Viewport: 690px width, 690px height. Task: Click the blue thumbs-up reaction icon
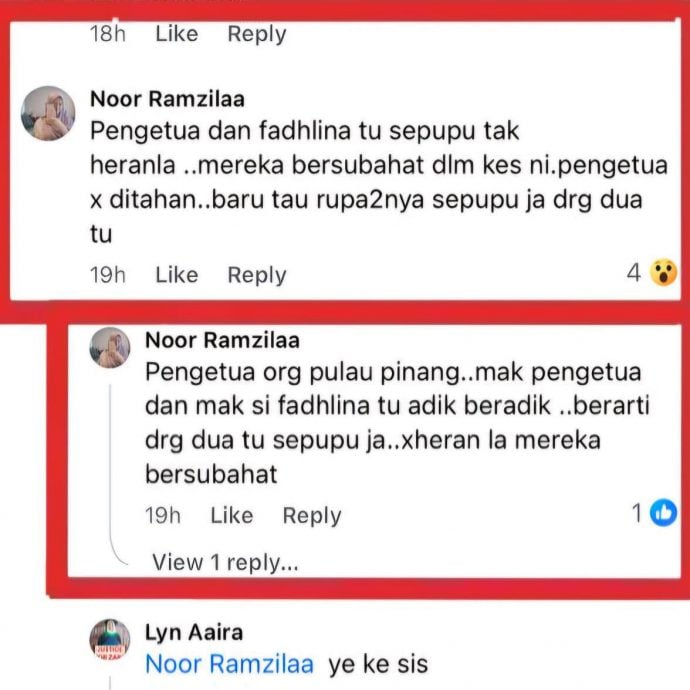click(662, 514)
